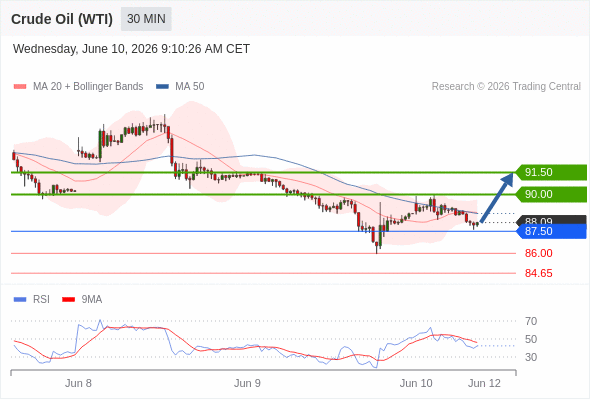Toggle the 9MA legend entry
Image resolution: width=590 pixels, height=400 pixels.
(82, 300)
